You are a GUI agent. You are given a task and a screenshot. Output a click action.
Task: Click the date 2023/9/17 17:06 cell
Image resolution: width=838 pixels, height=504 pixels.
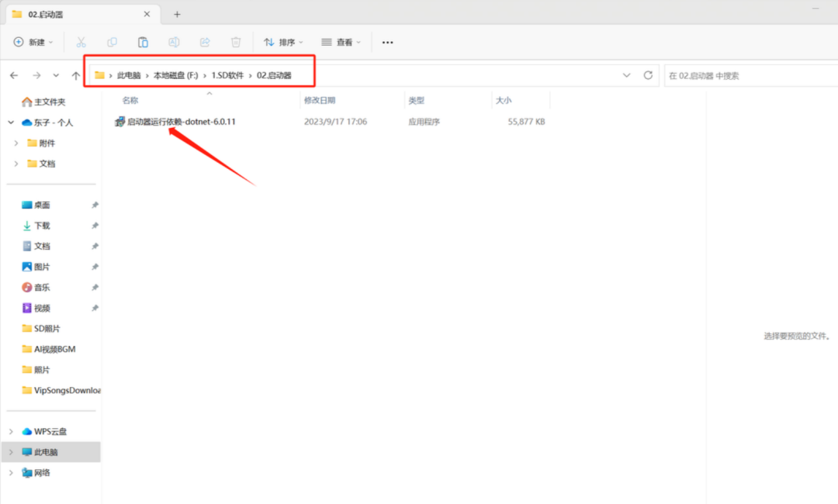point(336,122)
